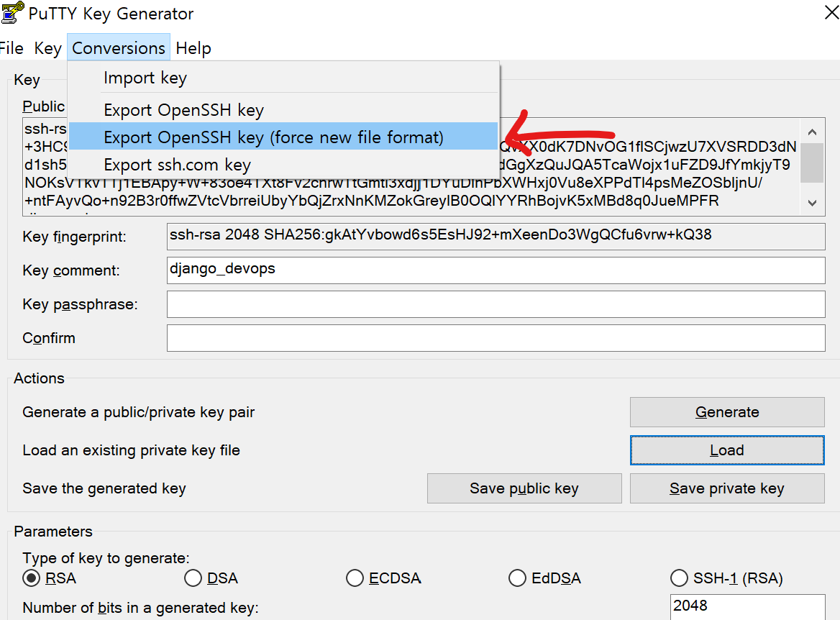This screenshot has height=620, width=840.
Task: Click the Confirm label
Action: pos(49,338)
